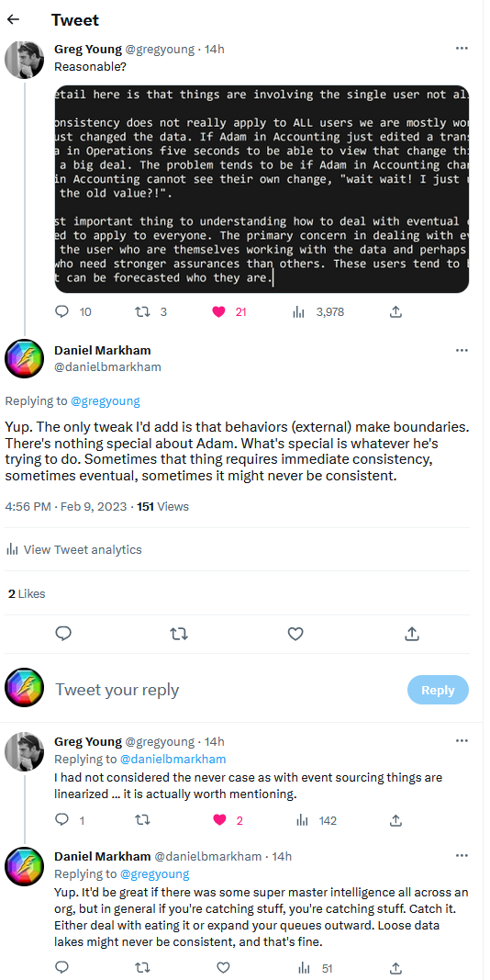This screenshot has height=980, width=490.
Task: Retweet Daniel Markham's main tweet
Action: 179,634
